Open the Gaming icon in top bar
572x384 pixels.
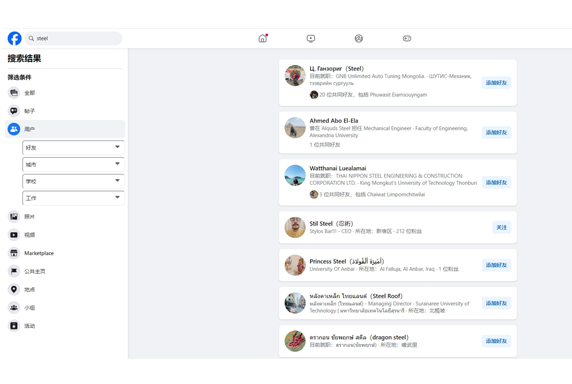pos(407,38)
